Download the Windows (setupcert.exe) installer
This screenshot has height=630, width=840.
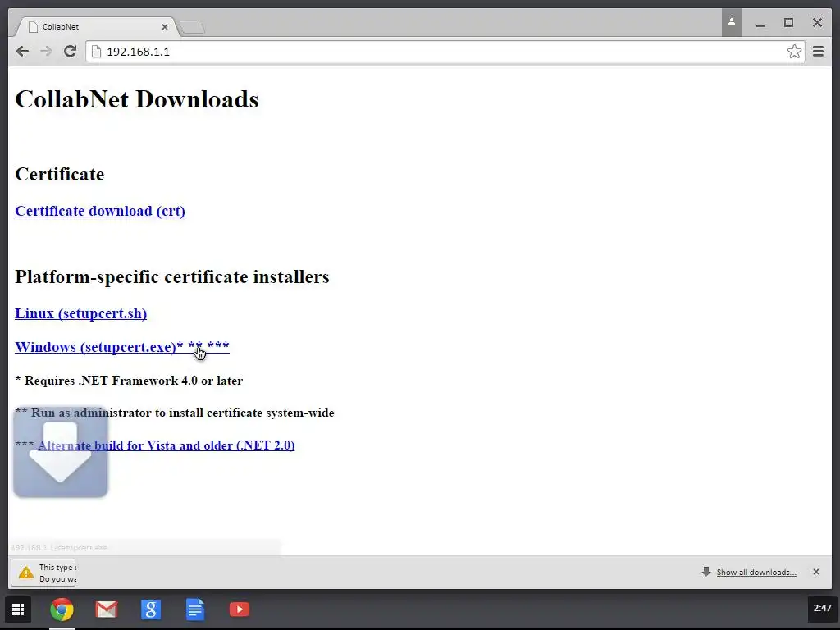tap(122, 347)
